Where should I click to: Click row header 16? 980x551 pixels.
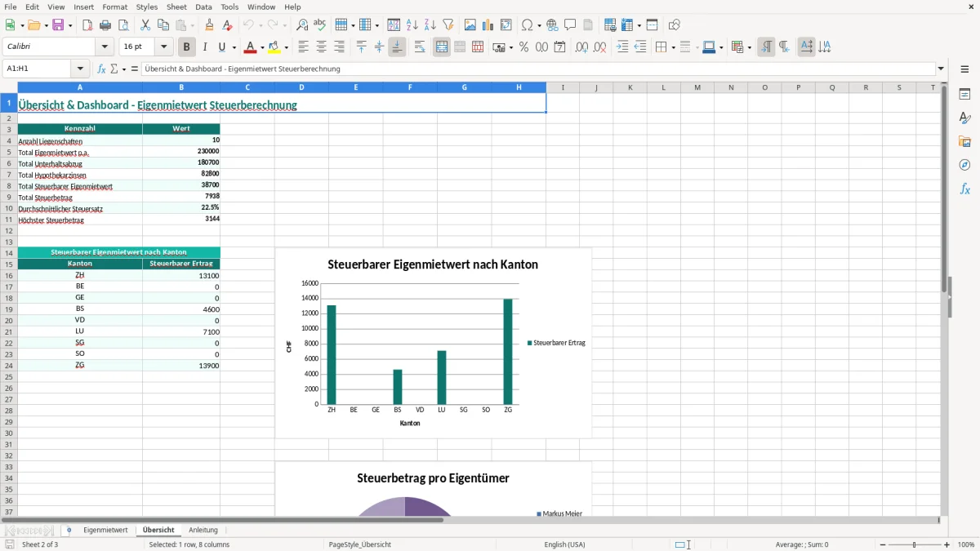pyautogui.click(x=8, y=276)
